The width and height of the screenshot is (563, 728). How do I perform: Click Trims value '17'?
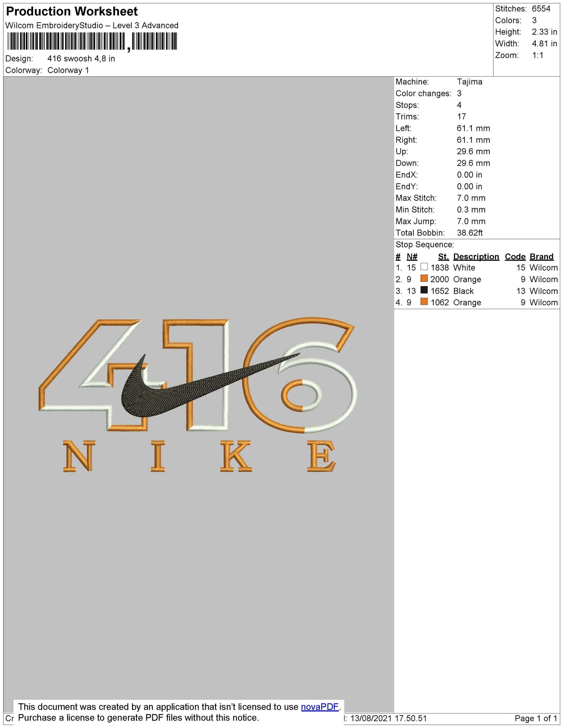(462, 117)
